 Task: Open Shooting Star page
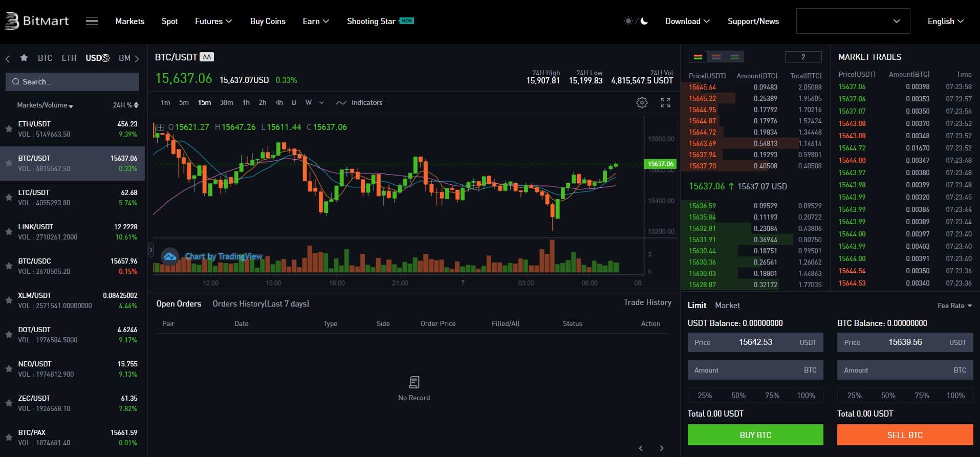380,21
